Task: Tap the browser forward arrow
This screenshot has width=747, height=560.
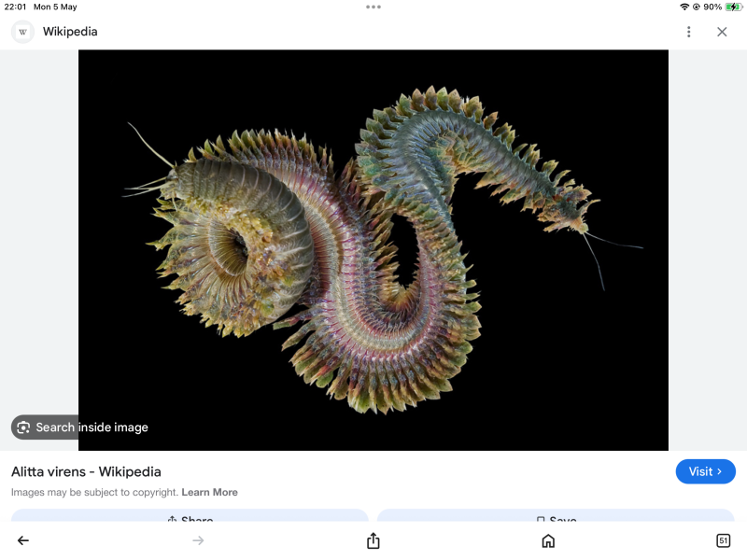Action: 198,540
